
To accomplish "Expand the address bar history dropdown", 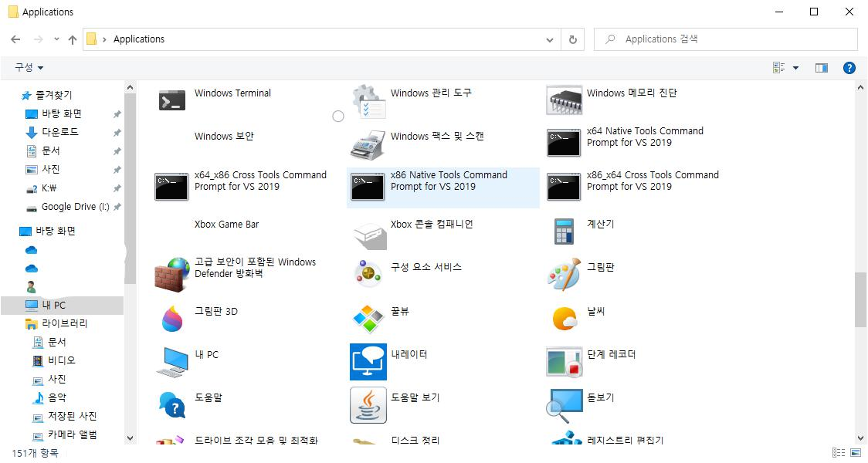I will 549,39.
